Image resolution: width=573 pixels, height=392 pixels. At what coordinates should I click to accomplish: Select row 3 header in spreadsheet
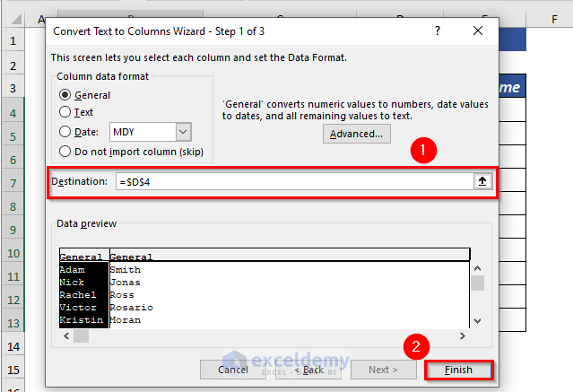[x=13, y=88]
